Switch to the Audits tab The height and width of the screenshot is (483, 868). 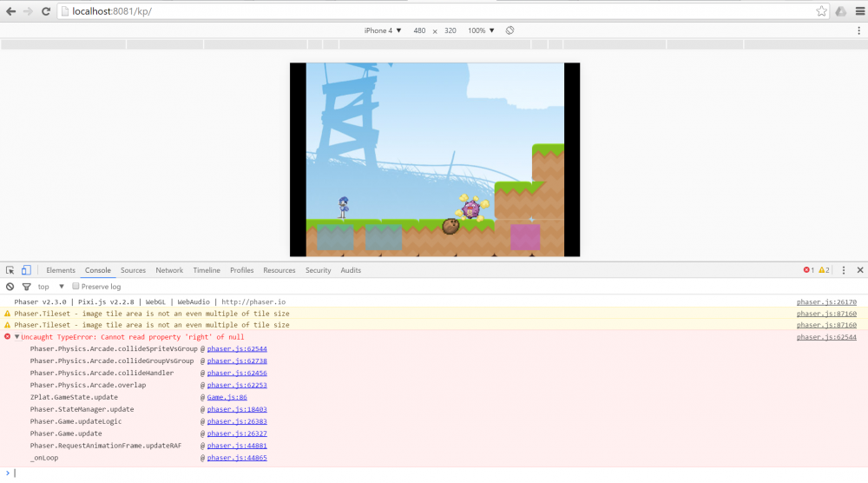(351, 270)
